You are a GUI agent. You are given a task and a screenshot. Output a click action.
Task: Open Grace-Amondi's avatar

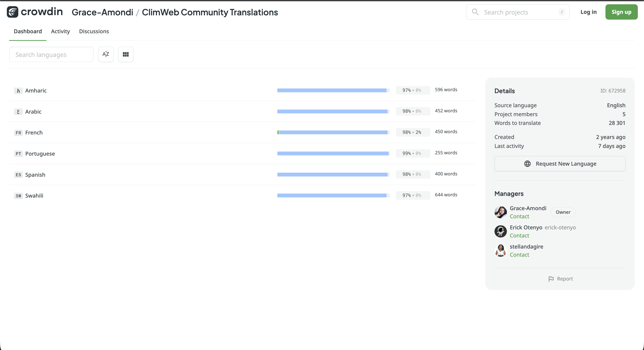tap(500, 212)
